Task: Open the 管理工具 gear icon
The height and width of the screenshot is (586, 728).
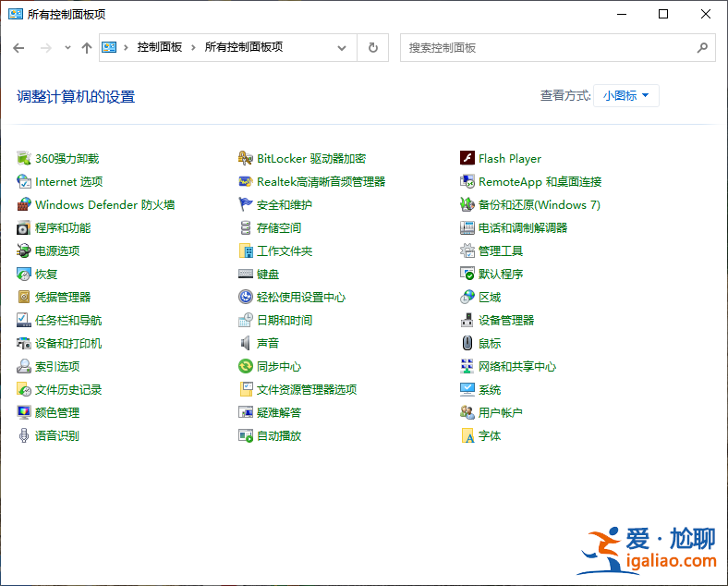Action: 467,250
